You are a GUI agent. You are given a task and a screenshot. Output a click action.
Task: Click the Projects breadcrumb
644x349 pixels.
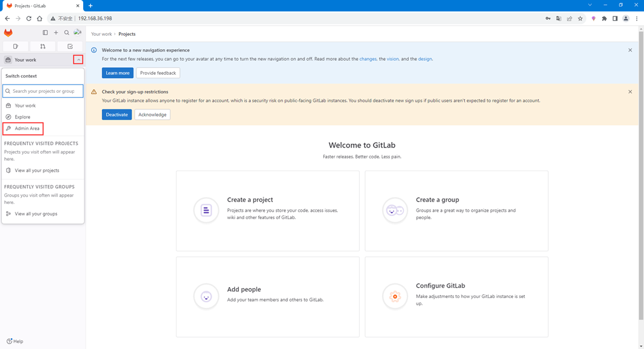(127, 34)
